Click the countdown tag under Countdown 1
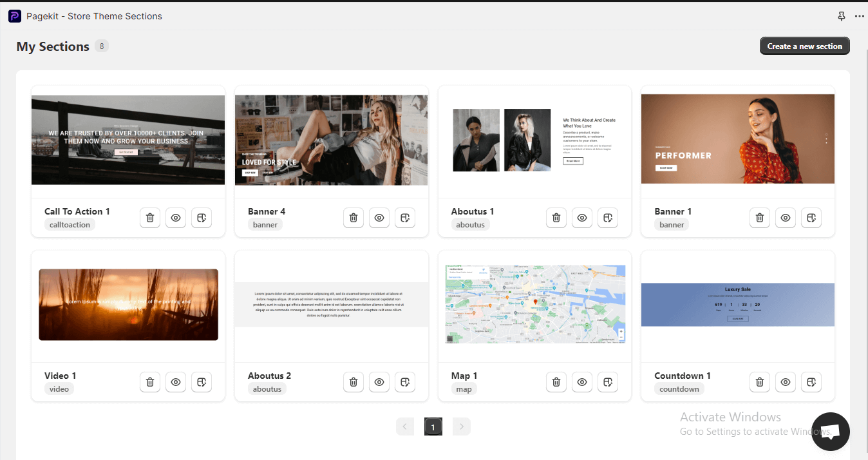Viewport: 868px width, 460px height. (679, 389)
